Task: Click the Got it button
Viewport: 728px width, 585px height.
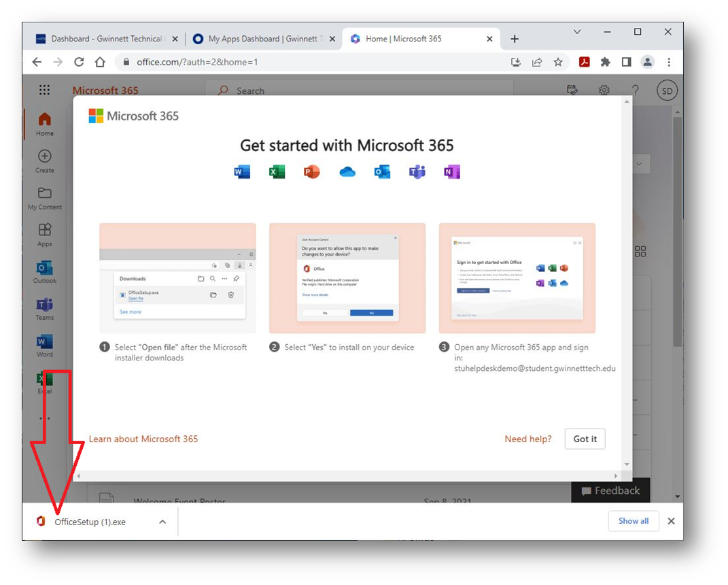Action: point(585,439)
